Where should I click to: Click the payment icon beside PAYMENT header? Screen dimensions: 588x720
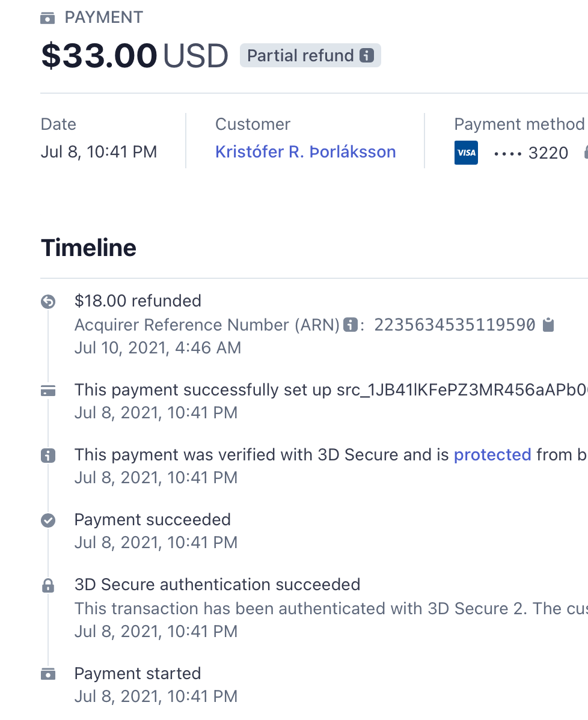pyautogui.click(x=47, y=18)
